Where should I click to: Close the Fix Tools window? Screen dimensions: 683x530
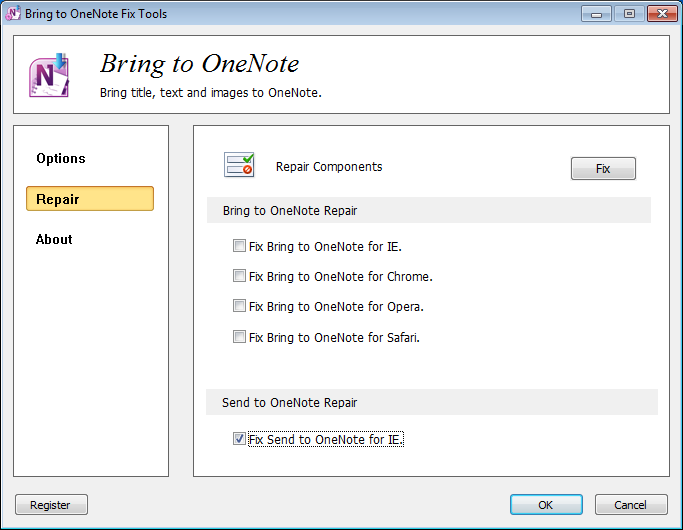pos(662,14)
